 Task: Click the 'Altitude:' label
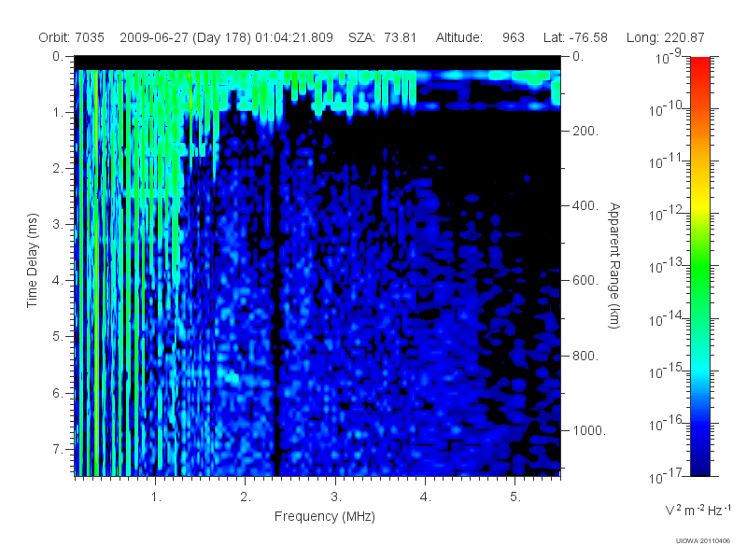pyautogui.click(x=459, y=37)
